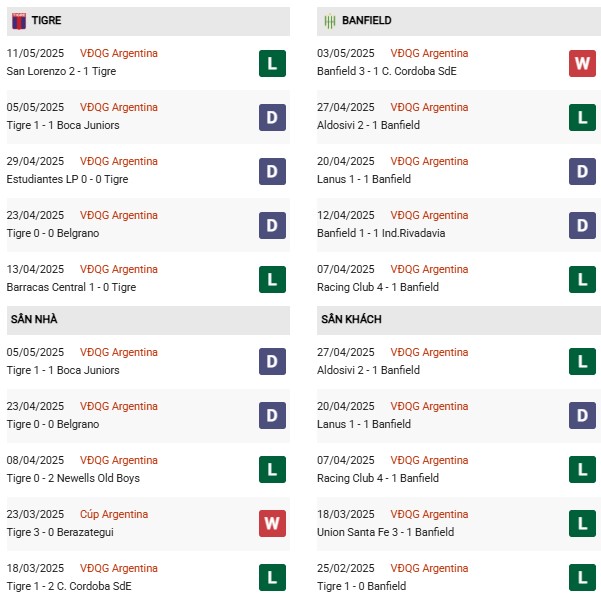Click the L badge for San Lorenzo 2-1 Tigre
Viewport: 601px width, 600px height.
click(x=272, y=63)
